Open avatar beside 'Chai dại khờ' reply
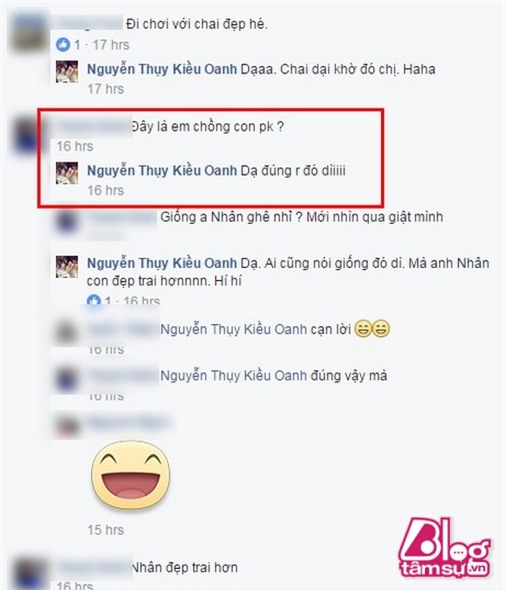This screenshot has height=590, width=505. click(67, 71)
